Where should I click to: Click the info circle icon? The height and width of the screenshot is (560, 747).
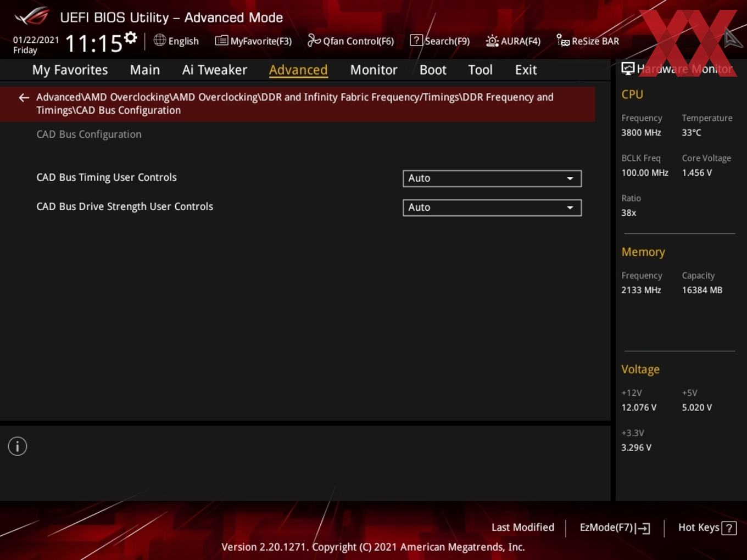click(18, 446)
